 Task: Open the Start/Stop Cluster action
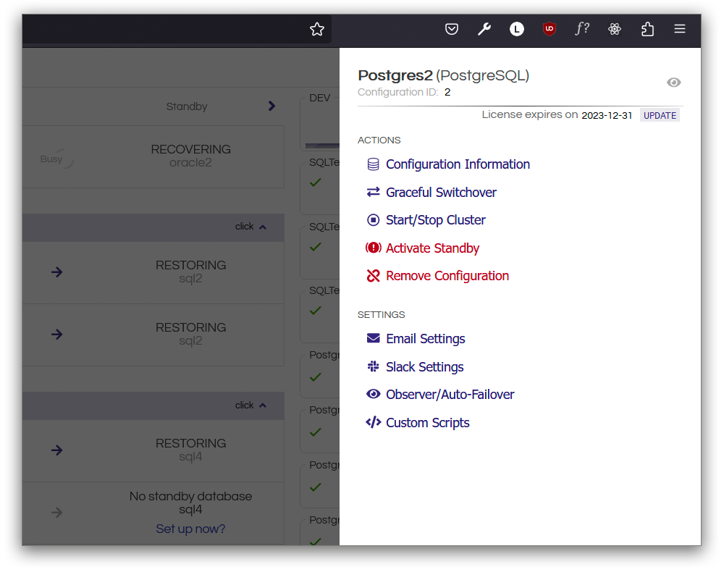(x=435, y=220)
